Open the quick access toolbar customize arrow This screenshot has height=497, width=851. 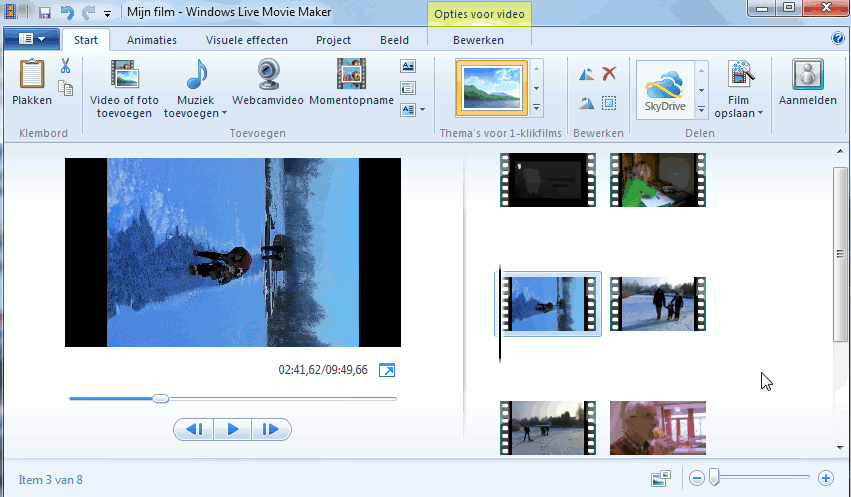pyautogui.click(x=107, y=14)
